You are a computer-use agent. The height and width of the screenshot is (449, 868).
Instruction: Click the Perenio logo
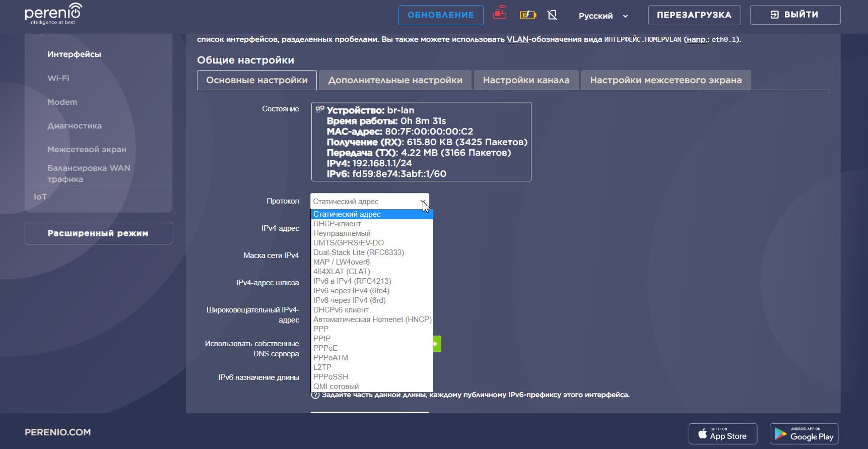(x=53, y=14)
